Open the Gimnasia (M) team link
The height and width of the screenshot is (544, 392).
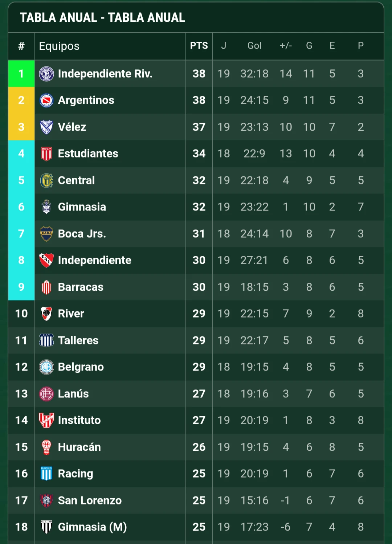point(93,527)
